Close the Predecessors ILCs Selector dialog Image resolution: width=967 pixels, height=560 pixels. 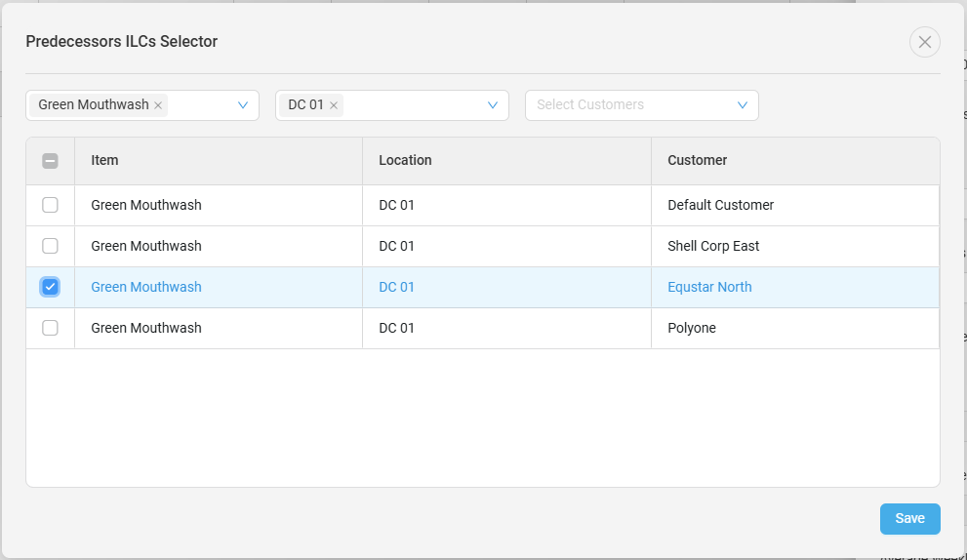coord(924,42)
